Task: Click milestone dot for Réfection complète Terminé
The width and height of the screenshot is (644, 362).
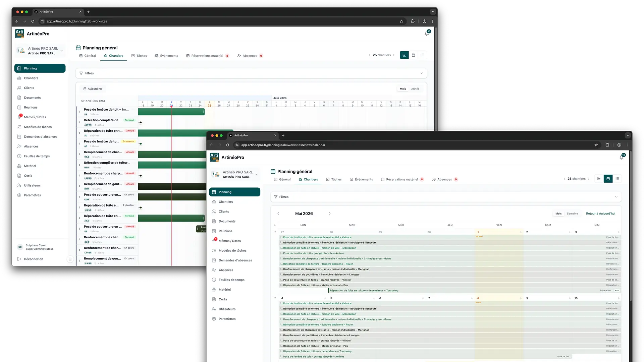Action: click(141, 122)
